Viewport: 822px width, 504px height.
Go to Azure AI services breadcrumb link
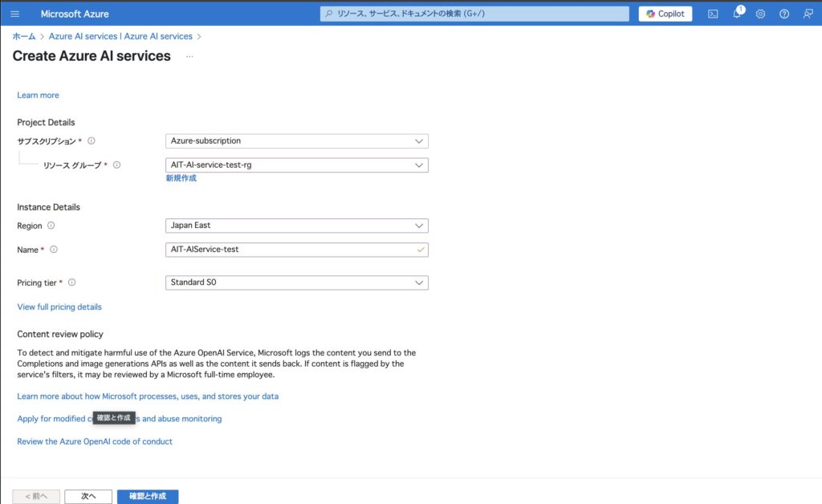coord(120,36)
